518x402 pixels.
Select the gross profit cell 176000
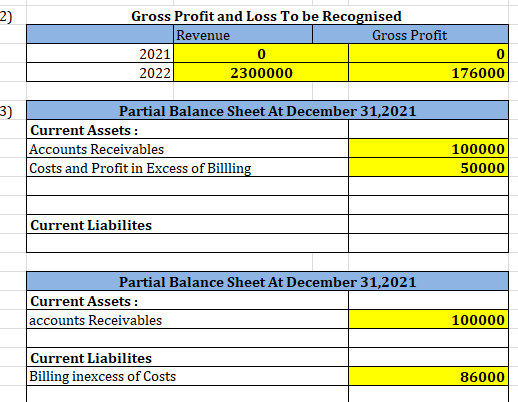click(428, 73)
